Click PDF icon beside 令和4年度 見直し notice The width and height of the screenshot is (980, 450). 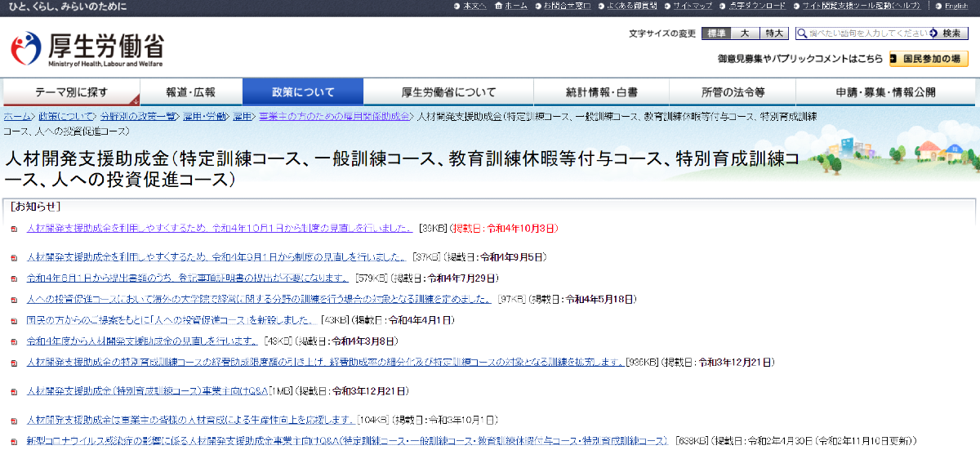point(14,341)
